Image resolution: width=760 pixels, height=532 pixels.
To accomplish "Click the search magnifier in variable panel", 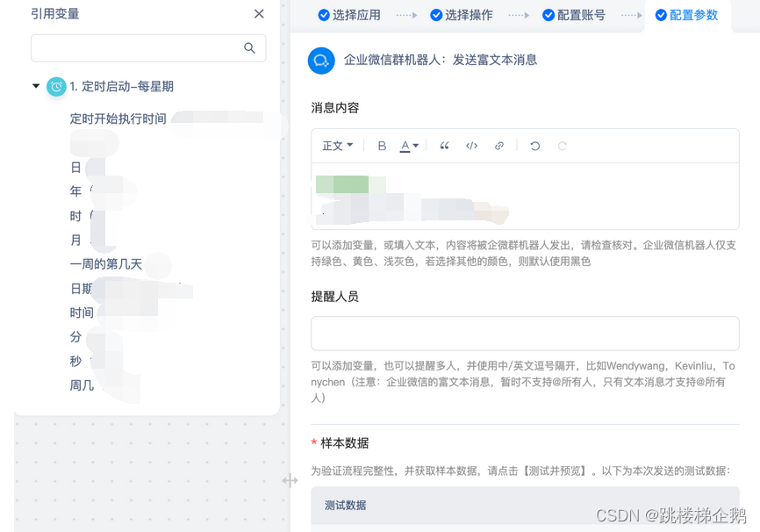I will point(250,48).
